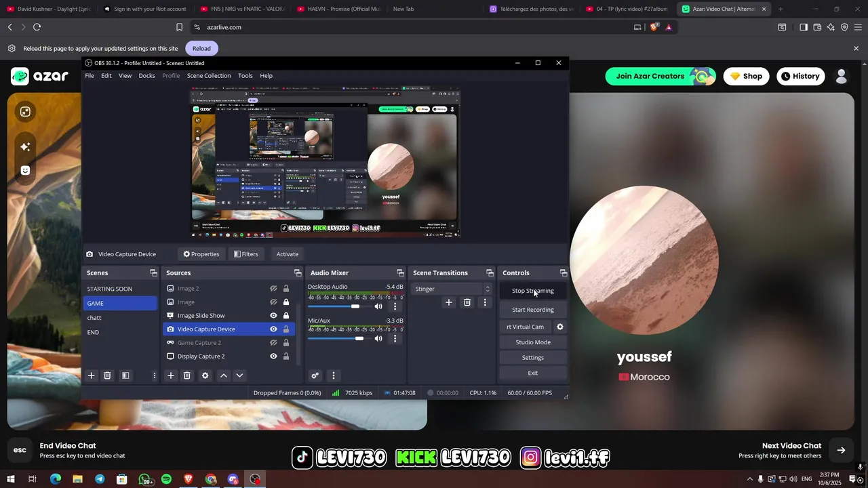The height and width of the screenshot is (488, 868).
Task: Pop out the Scenes dock
Action: (154, 272)
